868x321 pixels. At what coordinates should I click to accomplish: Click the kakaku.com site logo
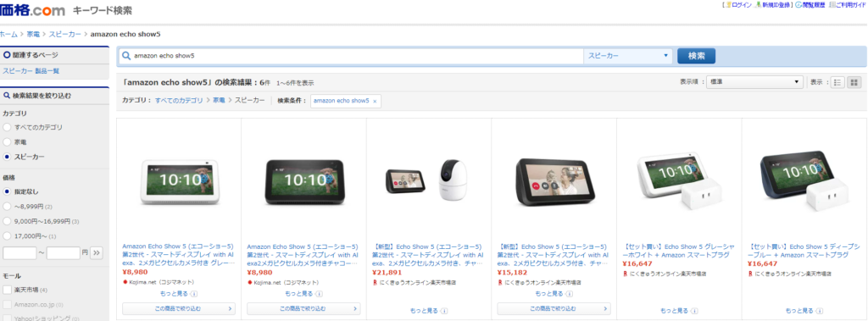pos(32,9)
